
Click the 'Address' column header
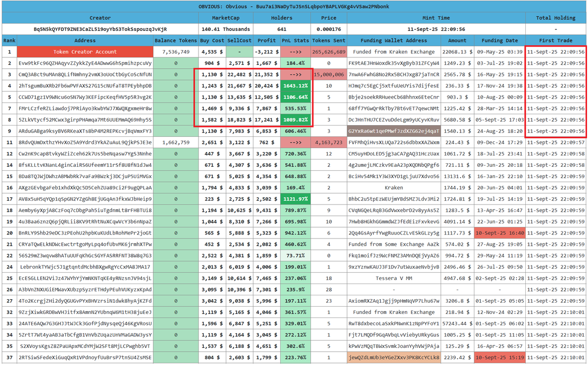[x=85, y=40]
